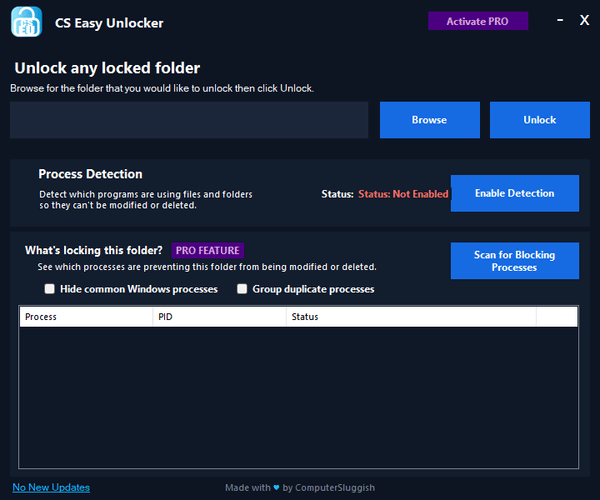Click the CS Easy Unlocker padlock logo
The height and width of the screenshot is (500, 600).
pyautogui.click(x=26, y=22)
